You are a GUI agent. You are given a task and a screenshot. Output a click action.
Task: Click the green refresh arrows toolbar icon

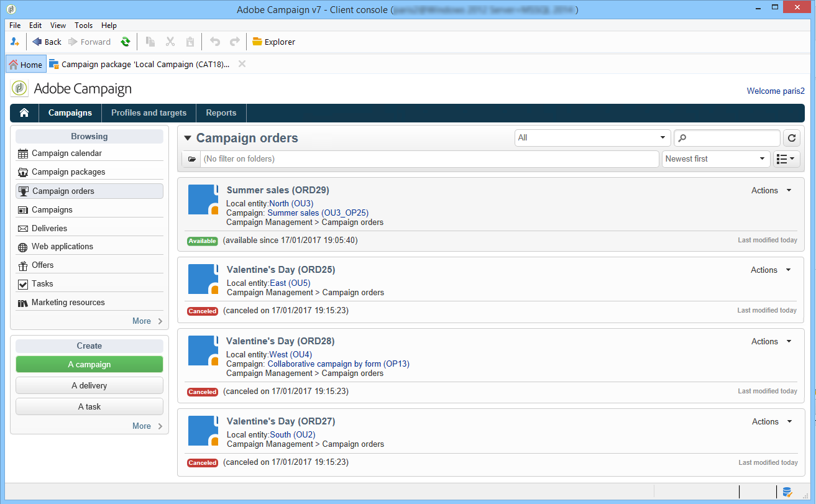click(x=126, y=42)
